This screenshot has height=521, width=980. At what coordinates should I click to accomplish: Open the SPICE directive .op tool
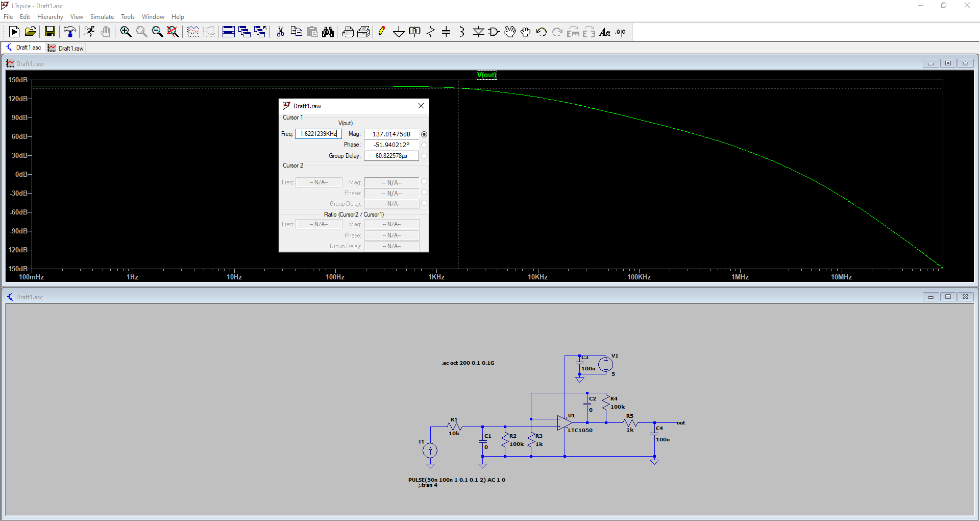click(x=620, y=32)
